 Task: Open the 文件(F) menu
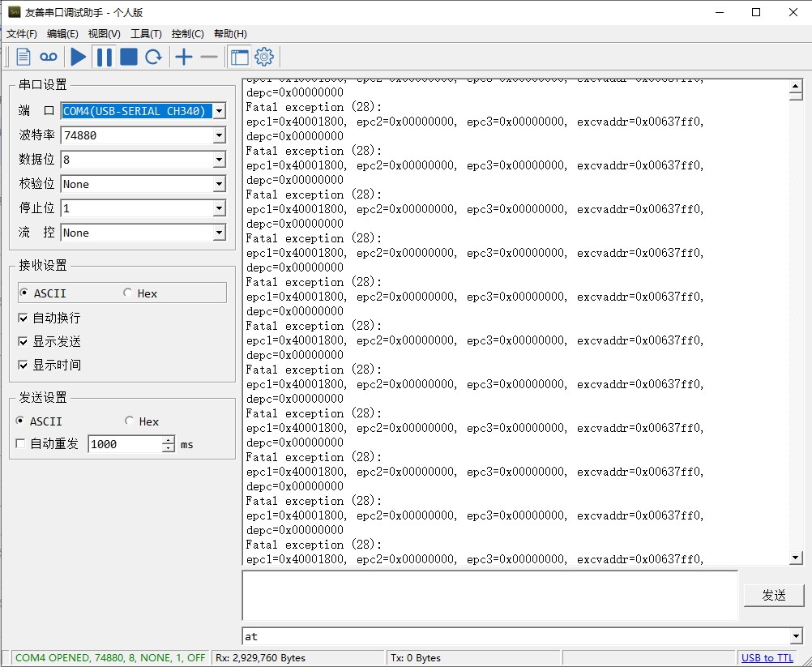point(22,34)
